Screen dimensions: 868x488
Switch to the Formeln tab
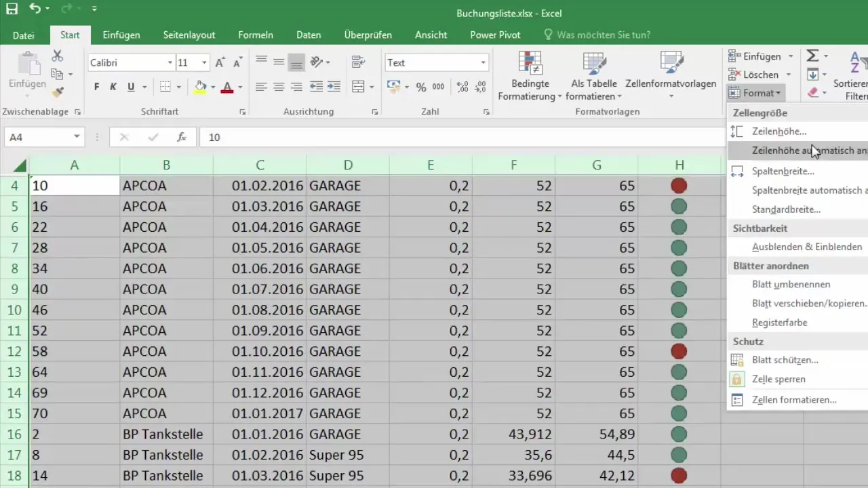click(256, 35)
